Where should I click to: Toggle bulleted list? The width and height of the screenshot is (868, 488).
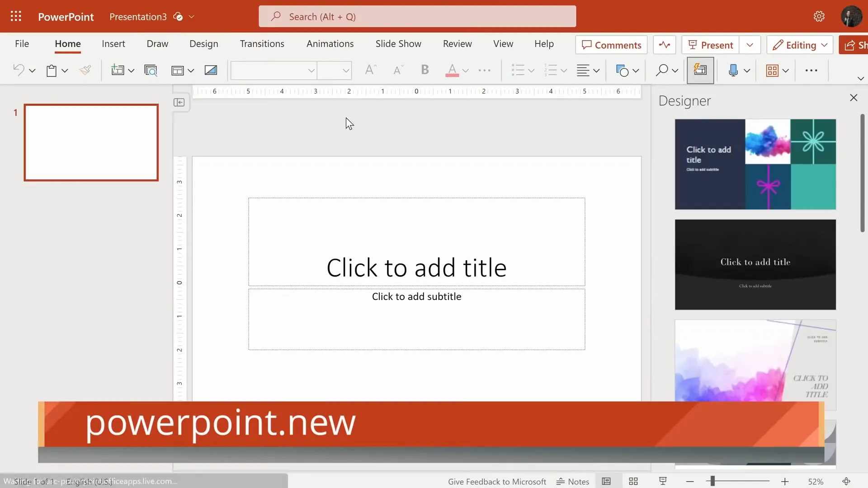pos(518,70)
